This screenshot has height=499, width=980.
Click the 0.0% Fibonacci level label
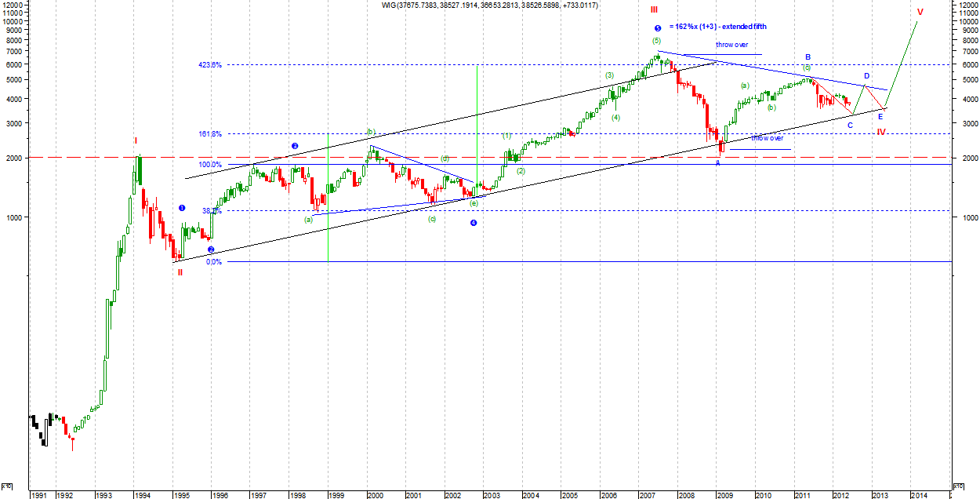click(213, 262)
